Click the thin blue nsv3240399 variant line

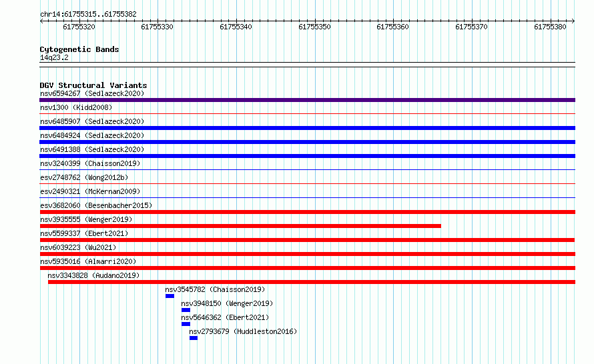coord(307,169)
